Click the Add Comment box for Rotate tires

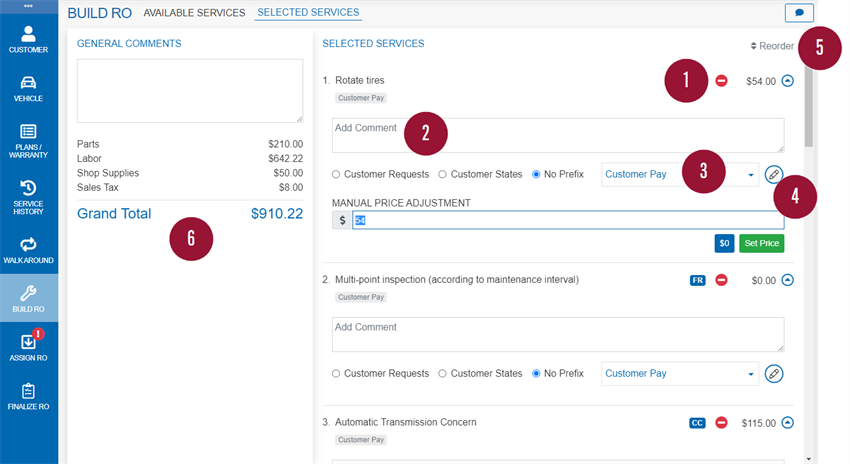pos(558,136)
